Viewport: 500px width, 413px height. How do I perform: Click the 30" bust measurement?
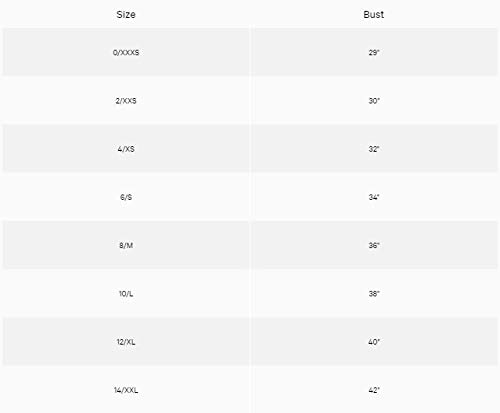[374, 101]
